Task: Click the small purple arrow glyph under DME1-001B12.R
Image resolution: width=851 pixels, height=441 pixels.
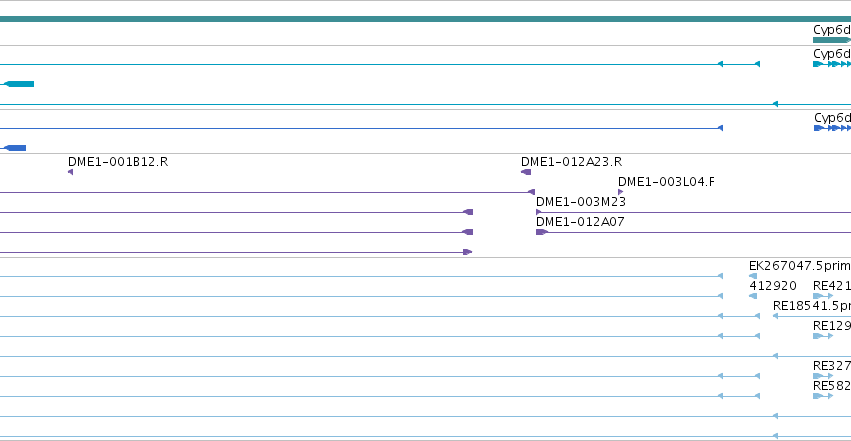Action: point(71,172)
